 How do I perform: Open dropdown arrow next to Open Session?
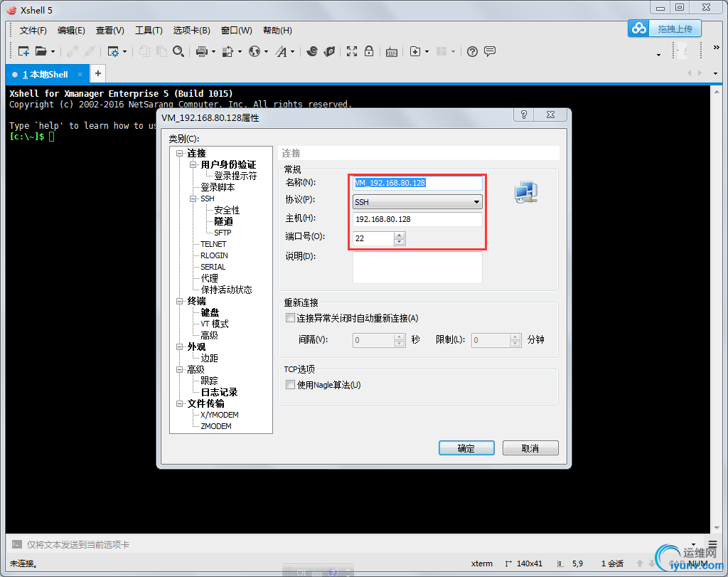coord(53,51)
